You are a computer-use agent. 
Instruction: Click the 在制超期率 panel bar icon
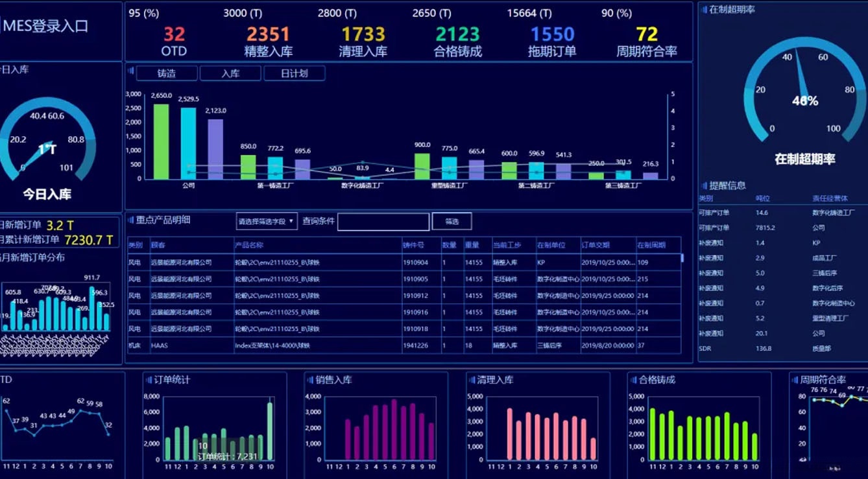[x=704, y=10]
